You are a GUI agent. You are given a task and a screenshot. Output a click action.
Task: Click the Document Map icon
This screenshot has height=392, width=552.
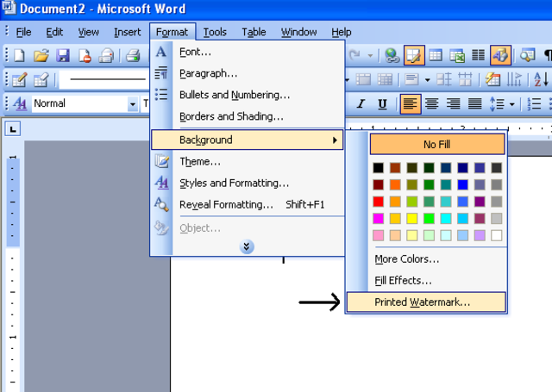tap(527, 55)
